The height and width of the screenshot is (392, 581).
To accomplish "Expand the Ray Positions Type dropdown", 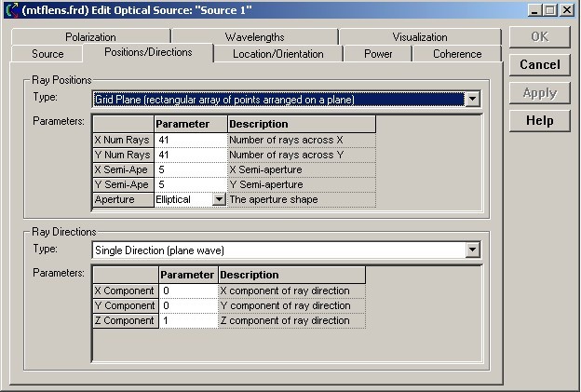I will pyautogui.click(x=472, y=99).
